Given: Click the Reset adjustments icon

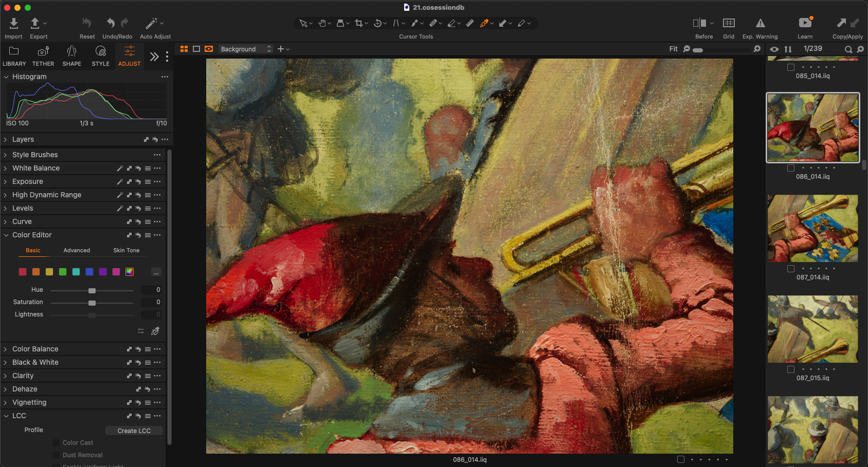Looking at the screenshot, I should 87,23.
